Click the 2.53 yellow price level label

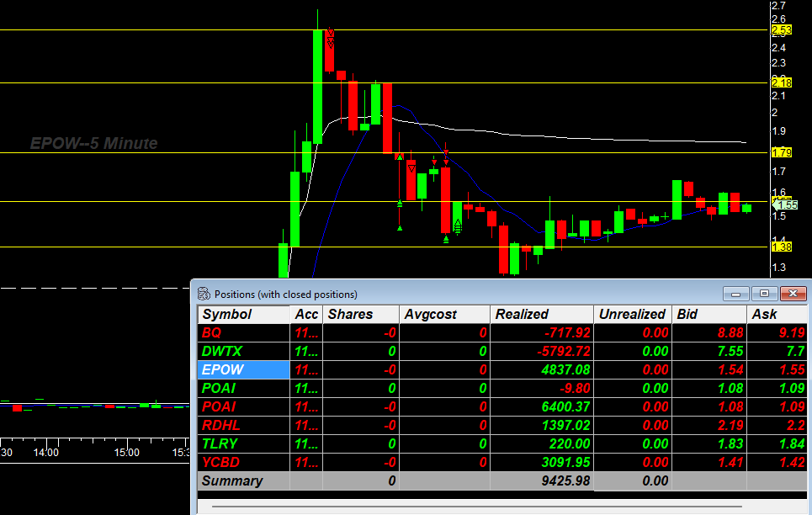coord(782,30)
